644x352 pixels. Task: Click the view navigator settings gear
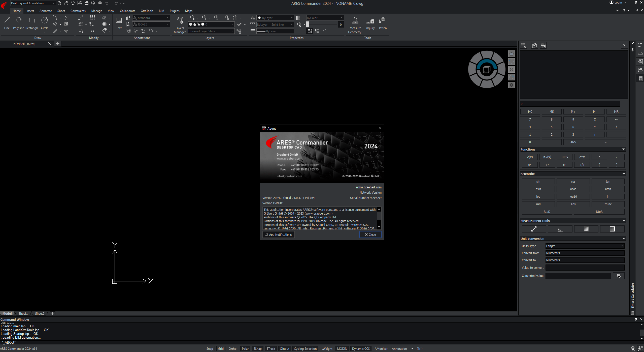[x=511, y=85]
